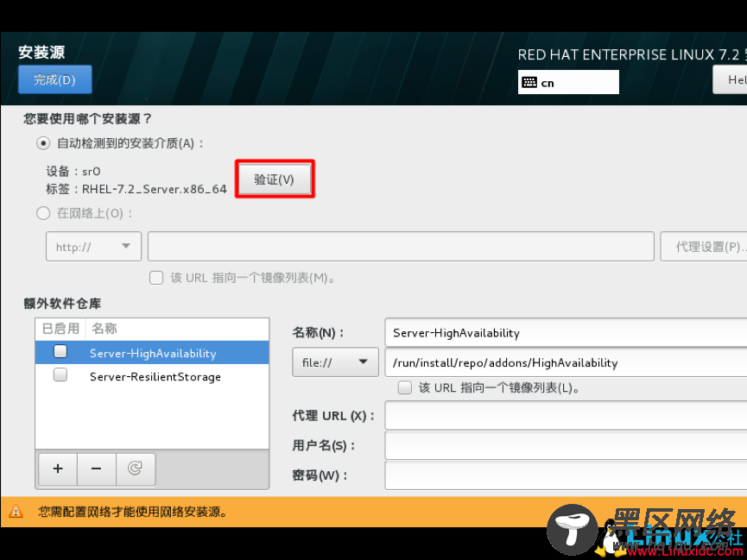Enable the Server-ResilientStorage repository checkbox
This screenshot has width=747, height=560.
tap(60, 374)
